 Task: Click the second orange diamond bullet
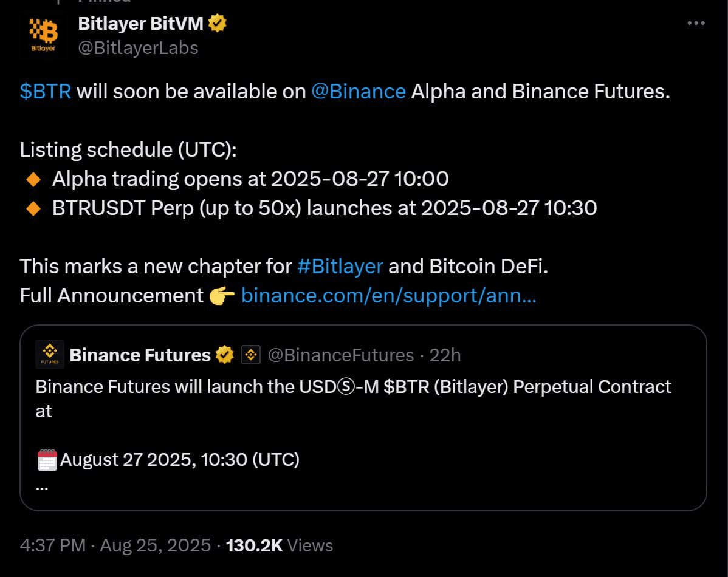pyautogui.click(x=33, y=208)
